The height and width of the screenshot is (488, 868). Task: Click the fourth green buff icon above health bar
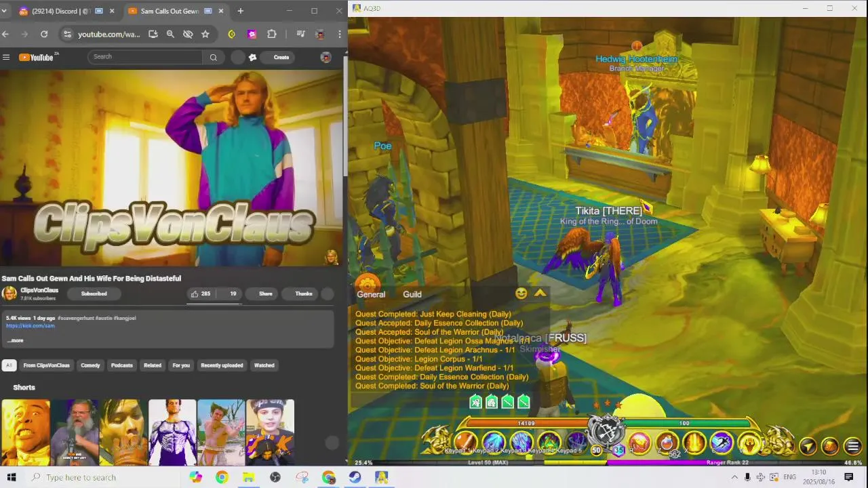pyautogui.click(x=524, y=403)
